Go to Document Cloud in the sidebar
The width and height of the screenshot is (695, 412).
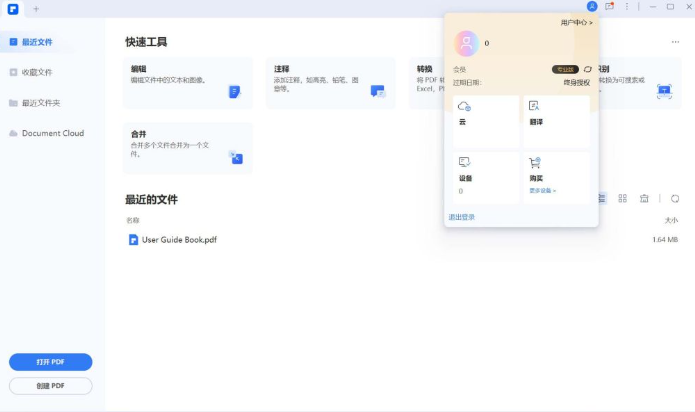[52, 133]
